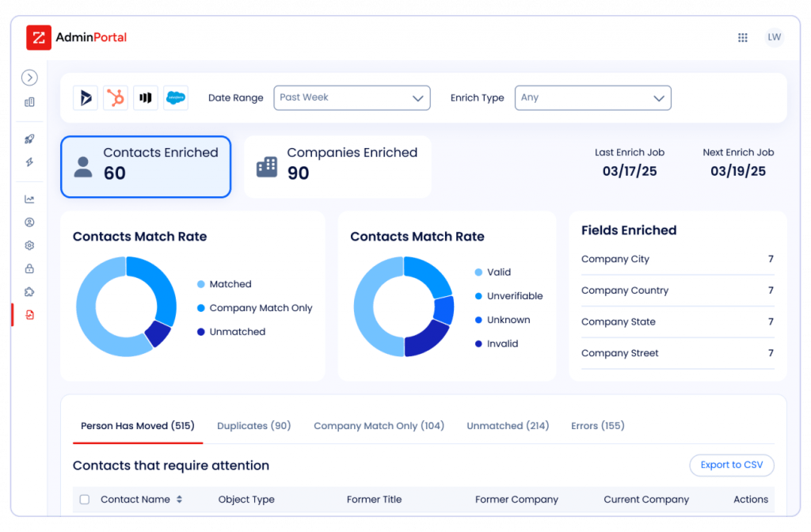This screenshot has width=811, height=532.
Task: Open the rocket launch section in the sidebar
Action: pos(29,139)
